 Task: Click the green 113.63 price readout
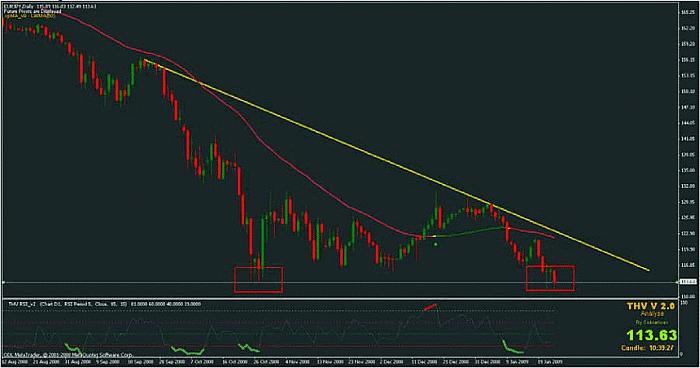click(x=651, y=335)
